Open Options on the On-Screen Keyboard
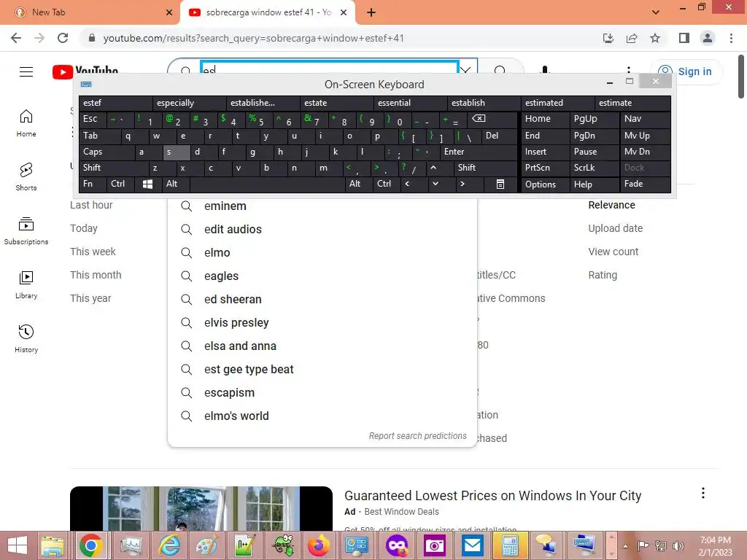The width and height of the screenshot is (747, 560). (x=545, y=184)
